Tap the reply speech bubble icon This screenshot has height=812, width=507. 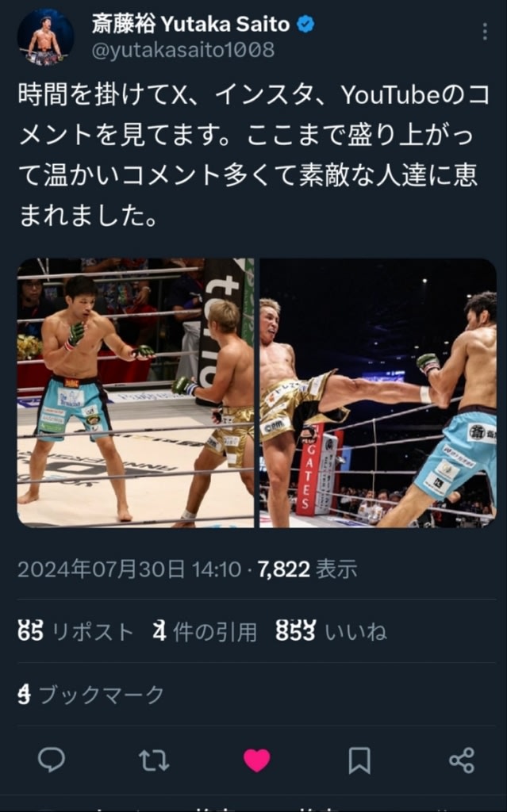coord(52,760)
